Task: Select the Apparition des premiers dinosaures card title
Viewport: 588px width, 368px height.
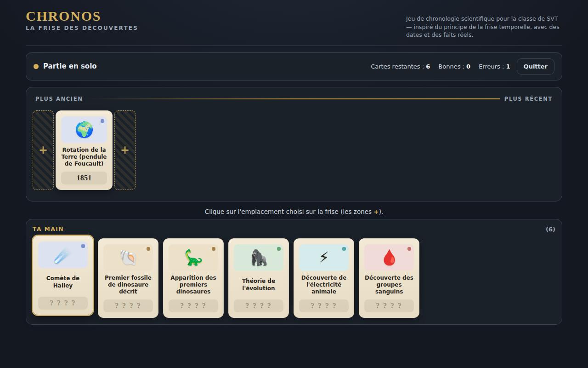Action: [x=193, y=284]
